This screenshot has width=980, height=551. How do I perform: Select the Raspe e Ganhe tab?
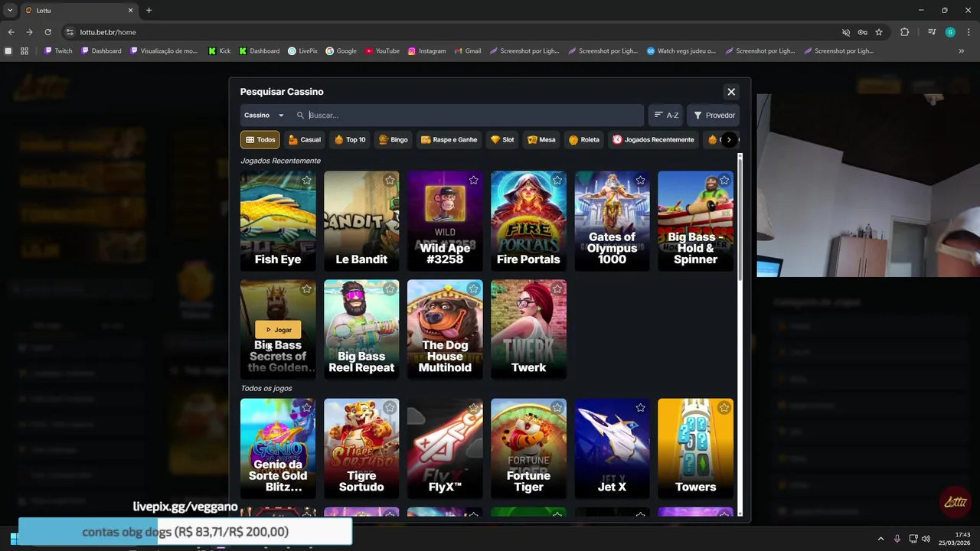(x=449, y=140)
